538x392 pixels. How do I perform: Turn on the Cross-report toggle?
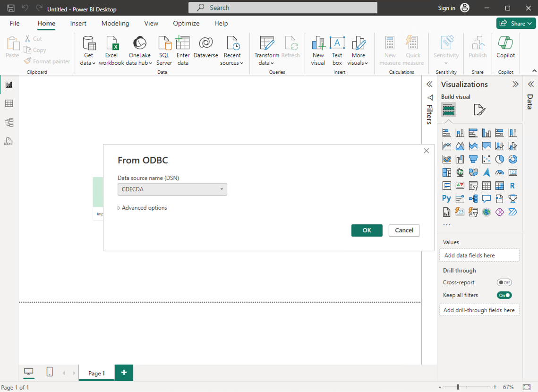coord(504,282)
